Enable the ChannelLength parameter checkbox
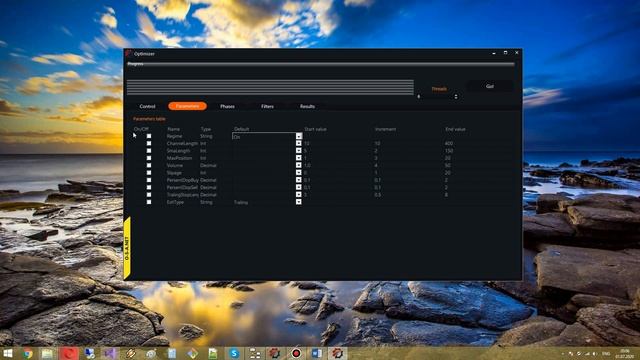Viewport: 640px width, 360px height. pyautogui.click(x=149, y=143)
